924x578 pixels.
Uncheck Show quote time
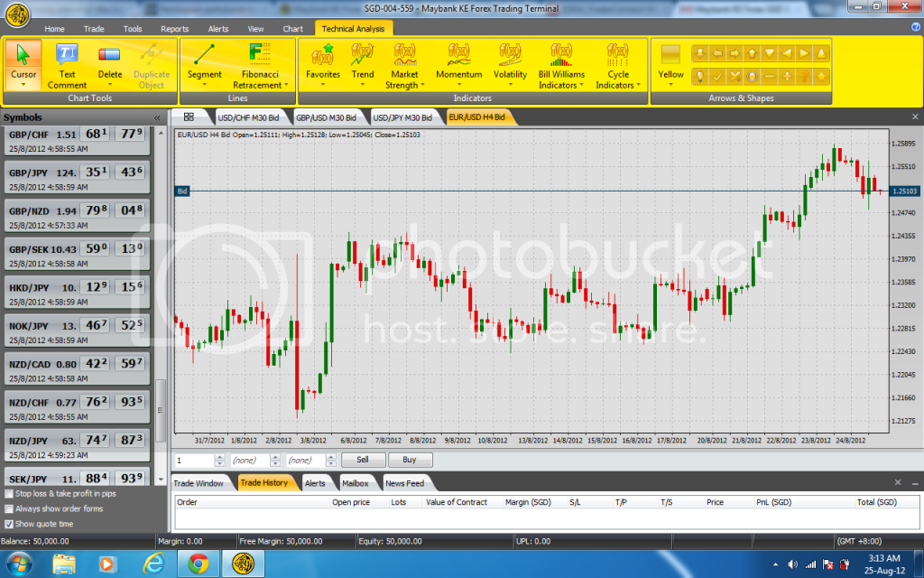[9, 524]
